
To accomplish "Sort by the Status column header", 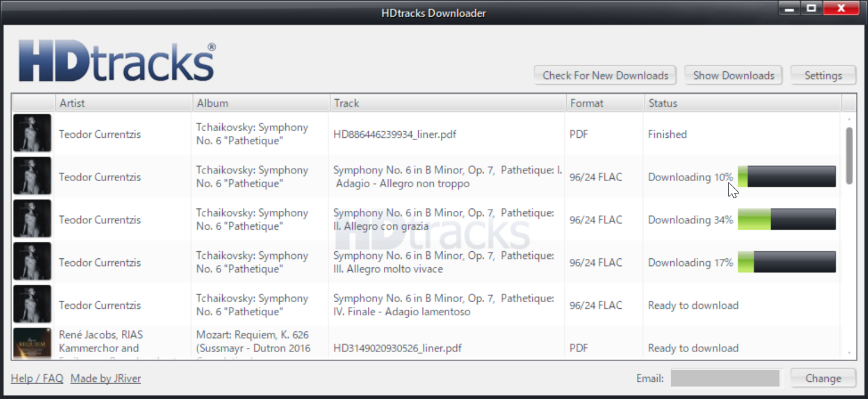I will pos(743,103).
